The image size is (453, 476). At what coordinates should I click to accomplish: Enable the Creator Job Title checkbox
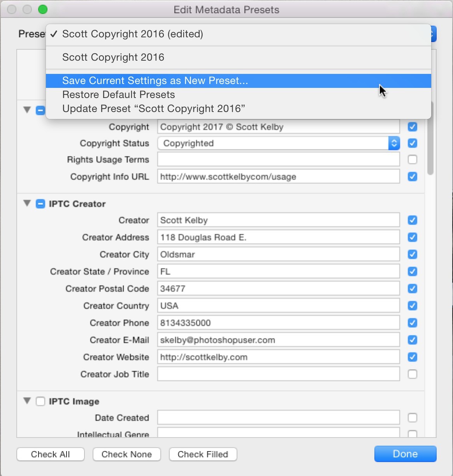(412, 374)
